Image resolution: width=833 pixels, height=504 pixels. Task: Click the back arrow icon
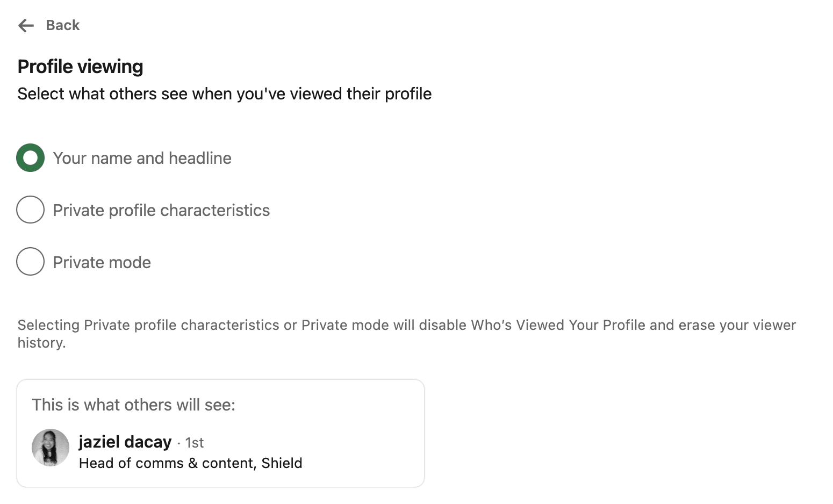pyautogui.click(x=26, y=25)
